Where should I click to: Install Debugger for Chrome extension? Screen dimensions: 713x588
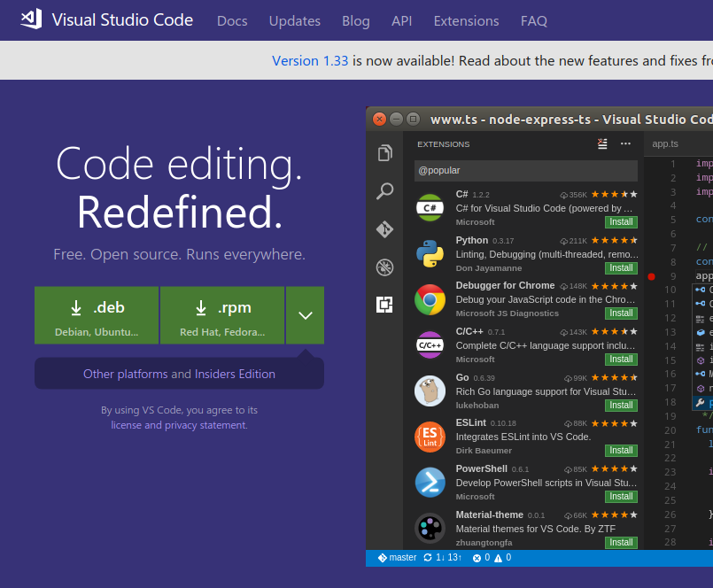pos(621,313)
